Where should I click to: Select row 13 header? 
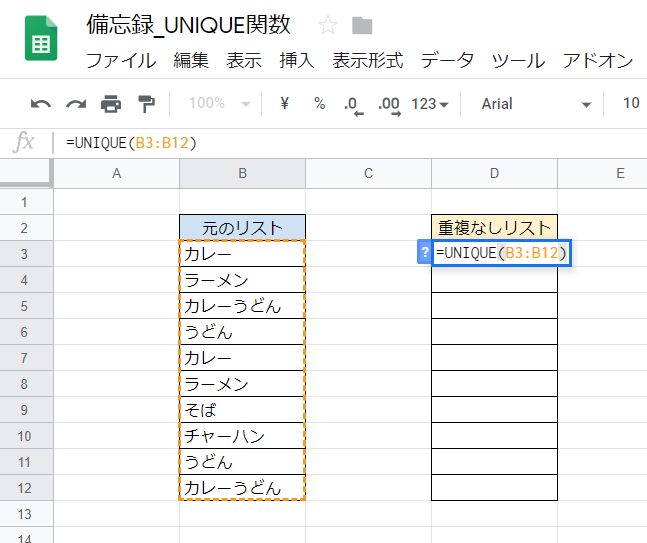[26, 514]
